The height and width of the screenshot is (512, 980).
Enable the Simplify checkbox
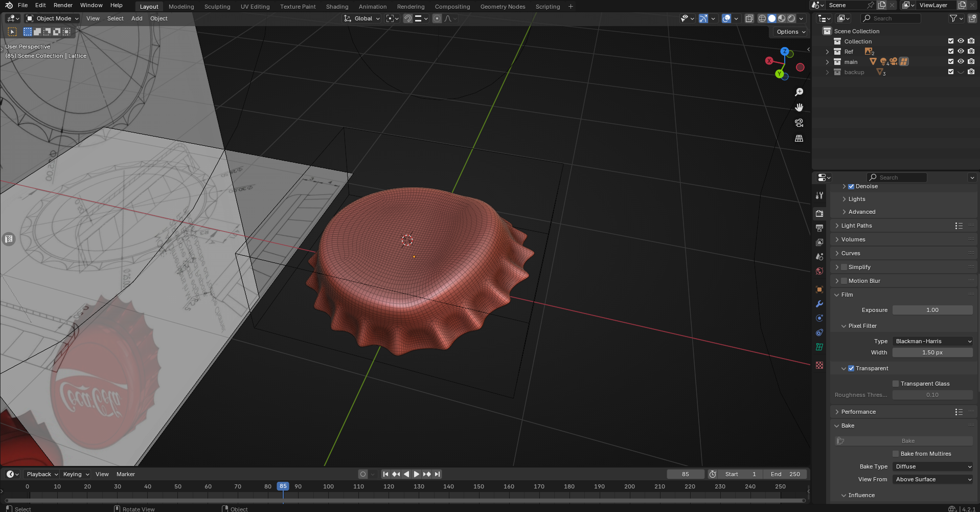[x=844, y=267]
